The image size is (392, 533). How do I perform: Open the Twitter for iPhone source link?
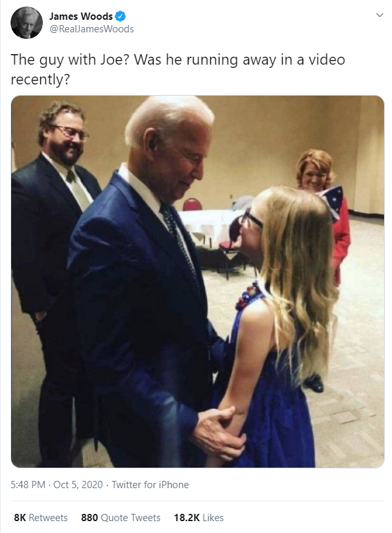click(150, 484)
